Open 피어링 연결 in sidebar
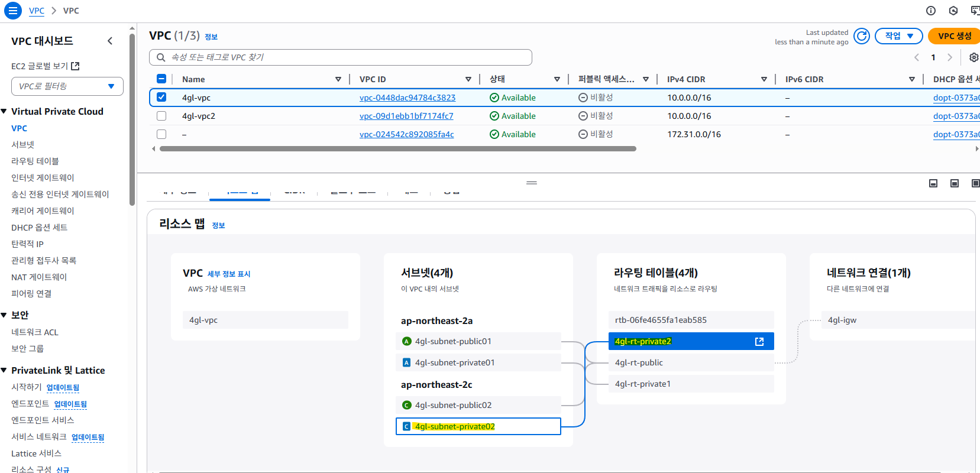The width and height of the screenshot is (980, 473). (31, 293)
